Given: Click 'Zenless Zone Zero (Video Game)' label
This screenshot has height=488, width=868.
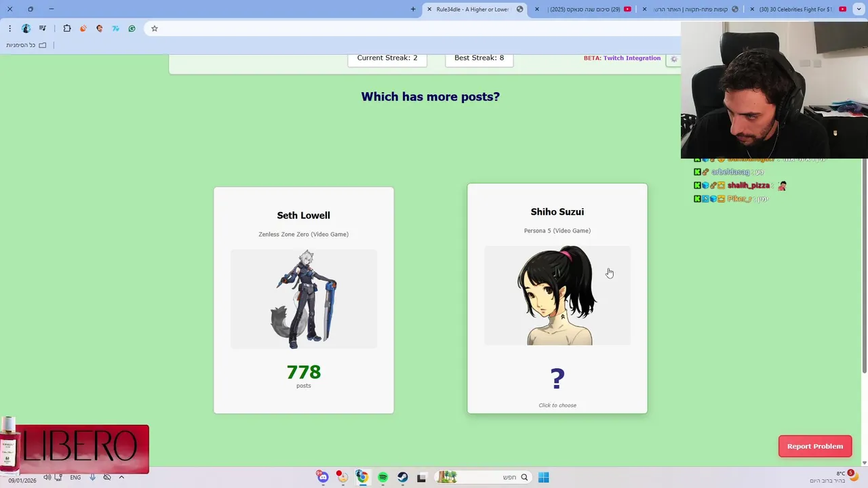Looking at the screenshot, I should pos(303,235).
